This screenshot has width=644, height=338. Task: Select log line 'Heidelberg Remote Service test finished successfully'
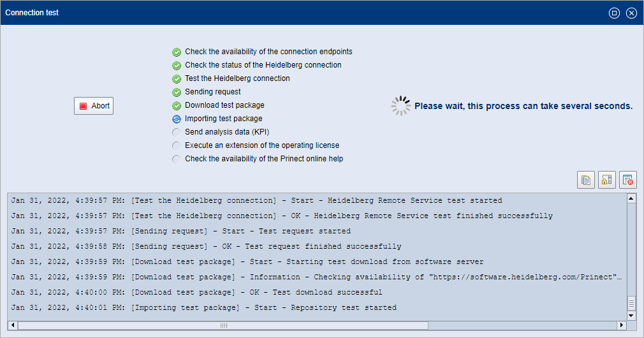(282, 216)
